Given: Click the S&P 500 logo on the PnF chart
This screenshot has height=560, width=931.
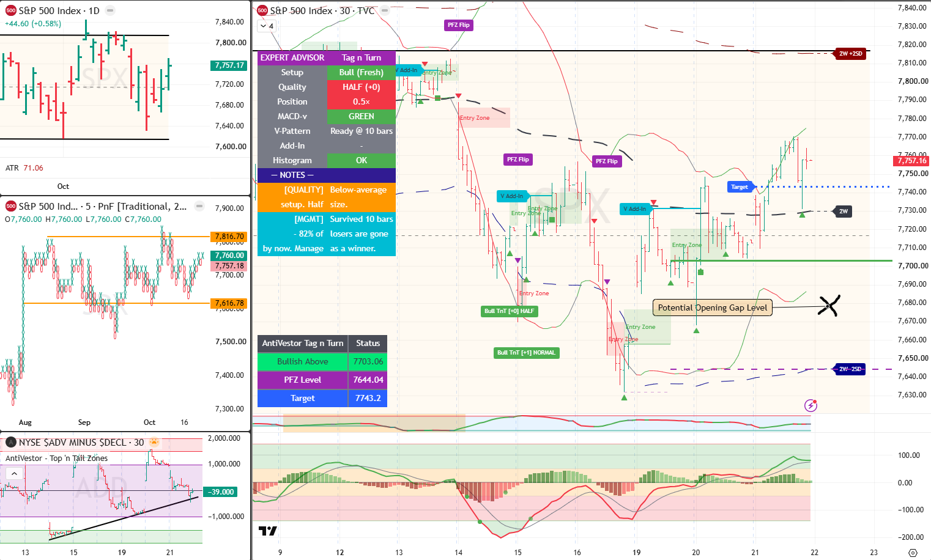Looking at the screenshot, I should (x=10, y=206).
